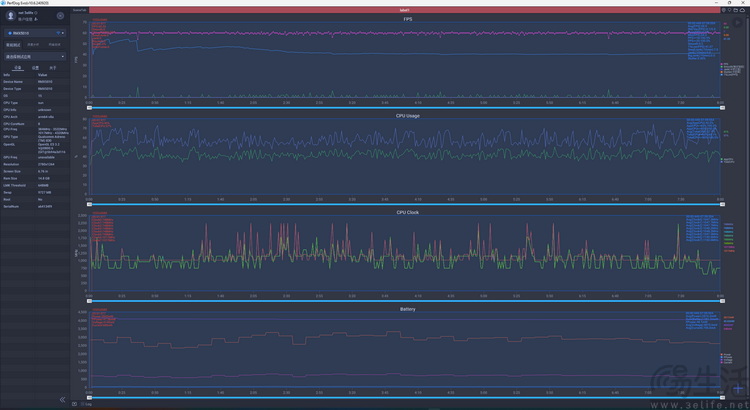Click the Value column header in info table
Viewport: 750px width, 410px height.
(x=43, y=75)
